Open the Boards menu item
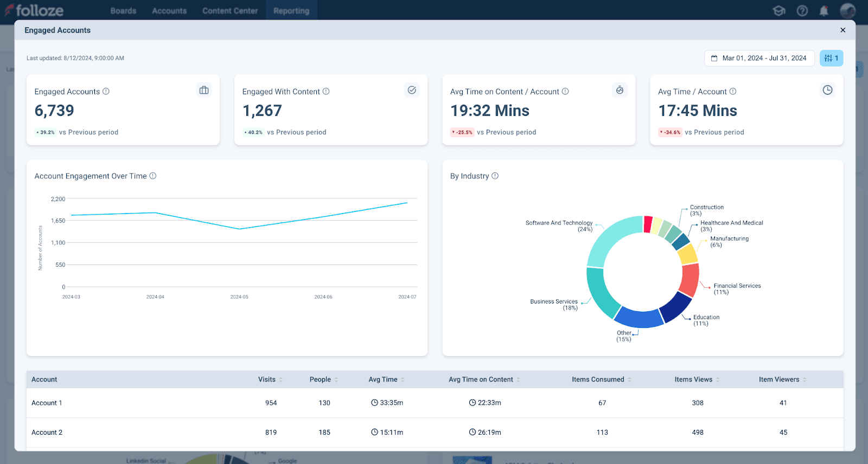The width and height of the screenshot is (868, 464). [x=123, y=11]
